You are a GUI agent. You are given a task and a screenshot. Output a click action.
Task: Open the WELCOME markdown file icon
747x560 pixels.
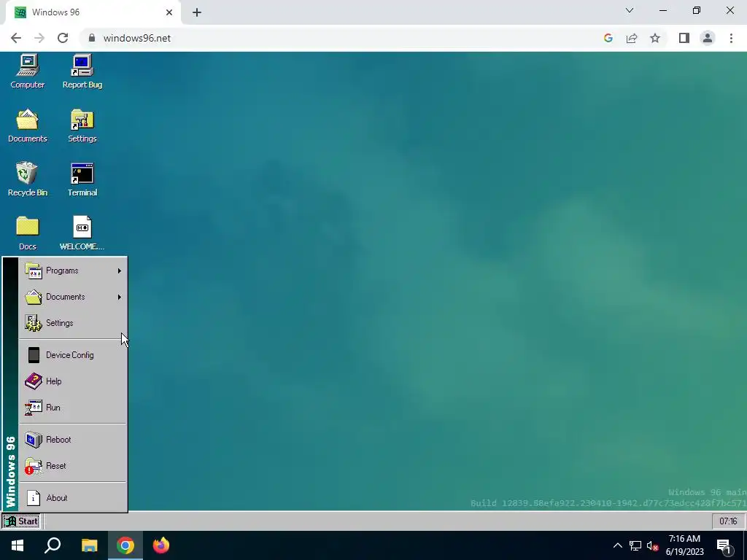point(82,233)
